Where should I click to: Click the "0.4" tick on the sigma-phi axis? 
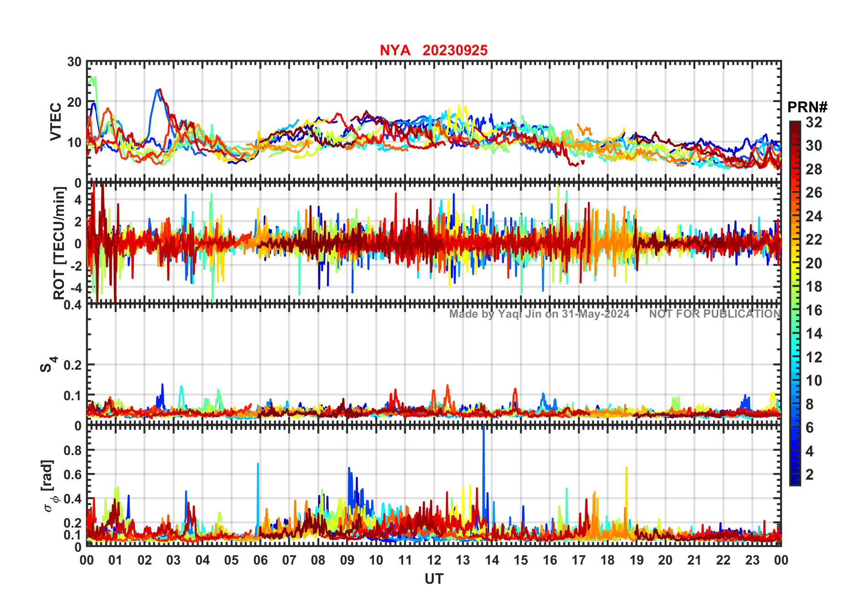[73, 498]
